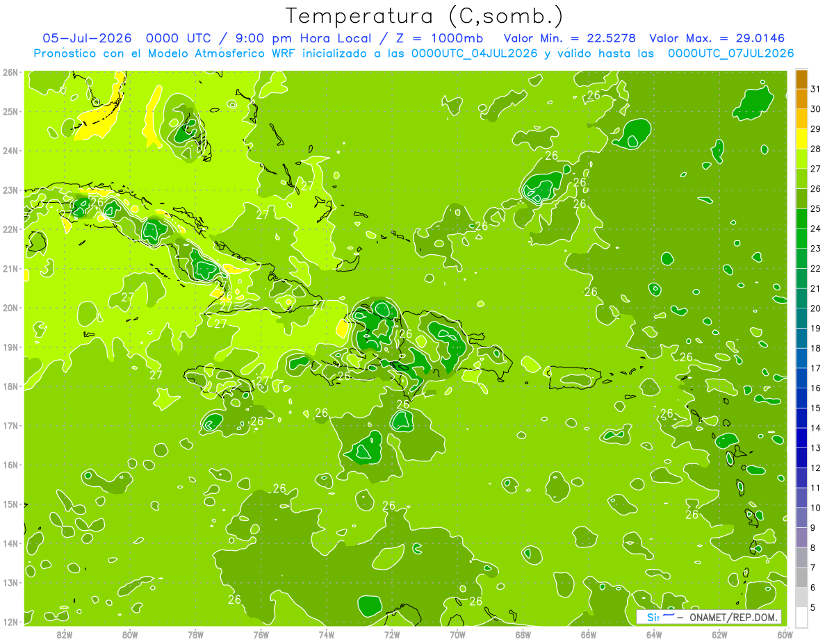Click the blue swatch between 15 and 16
Image resolution: width=834 pixels, height=644 pixels.
[801, 398]
